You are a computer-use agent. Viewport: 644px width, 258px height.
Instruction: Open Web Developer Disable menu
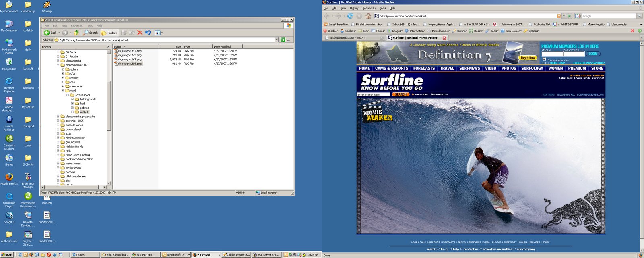(331, 31)
